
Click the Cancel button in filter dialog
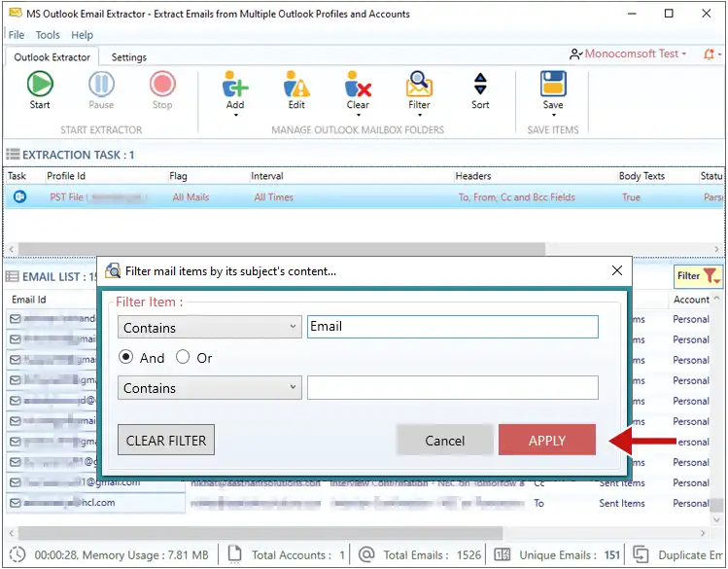pos(444,440)
